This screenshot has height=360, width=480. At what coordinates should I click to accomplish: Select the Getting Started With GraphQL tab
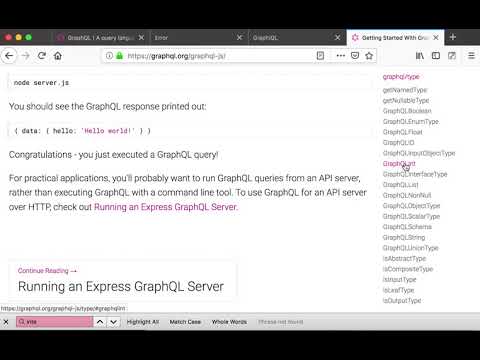click(x=395, y=37)
